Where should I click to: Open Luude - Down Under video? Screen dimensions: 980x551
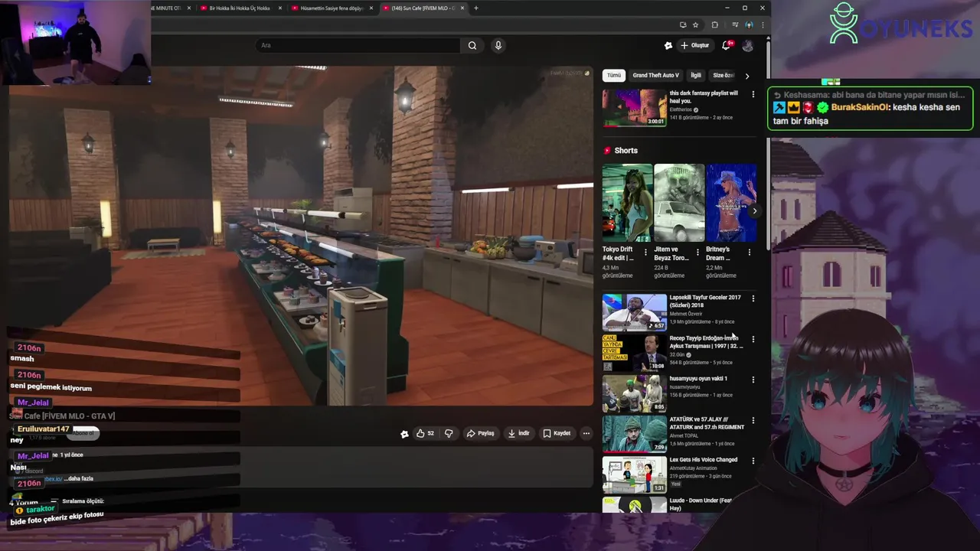(x=634, y=505)
